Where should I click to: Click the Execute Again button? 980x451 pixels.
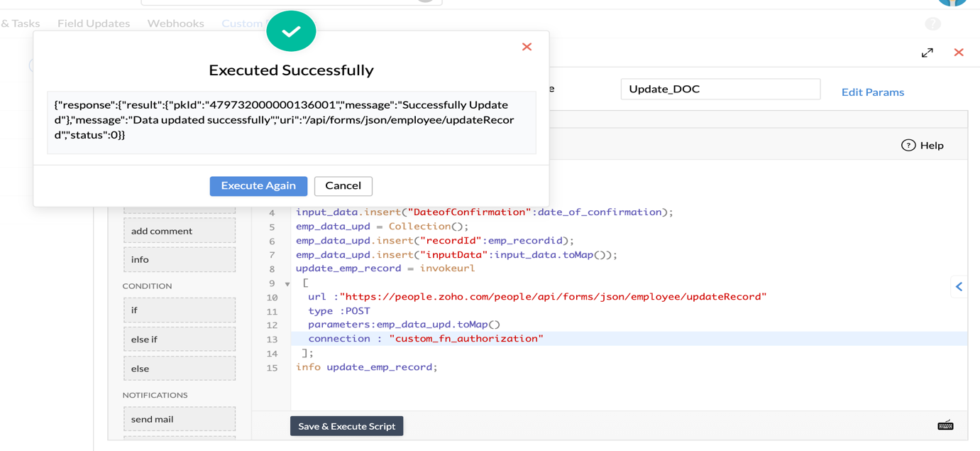(258, 186)
